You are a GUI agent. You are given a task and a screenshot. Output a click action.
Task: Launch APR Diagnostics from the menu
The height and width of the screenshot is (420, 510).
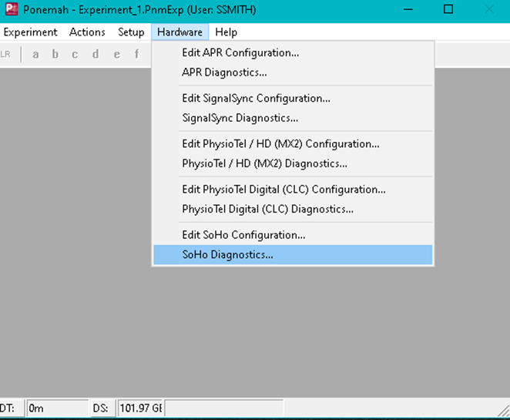224,73
